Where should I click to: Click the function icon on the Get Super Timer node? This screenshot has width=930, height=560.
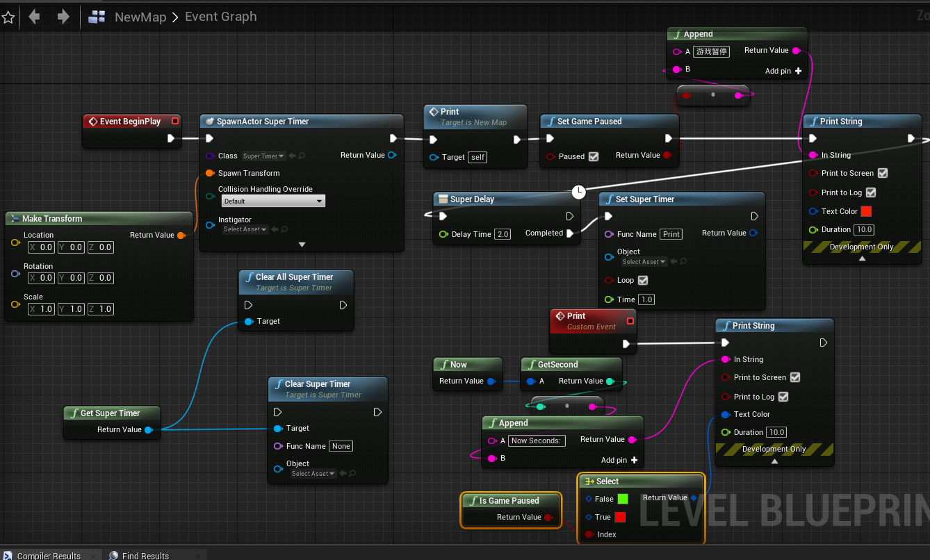(x=74, y=413)
